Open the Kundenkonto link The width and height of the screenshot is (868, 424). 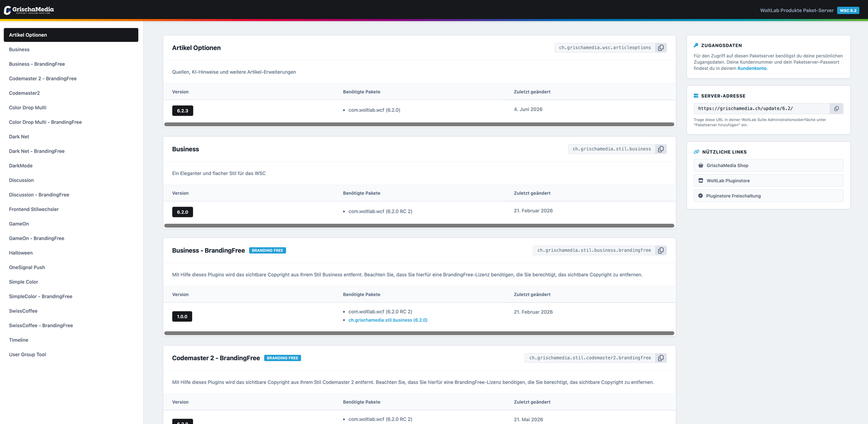[752, 68]
